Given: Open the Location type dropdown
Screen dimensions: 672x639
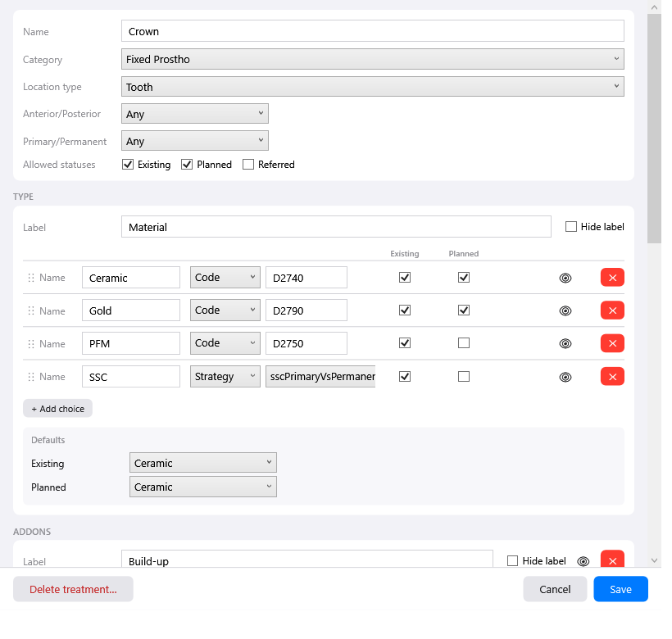Looking at the screenshot, I should (x=372, y=87).
